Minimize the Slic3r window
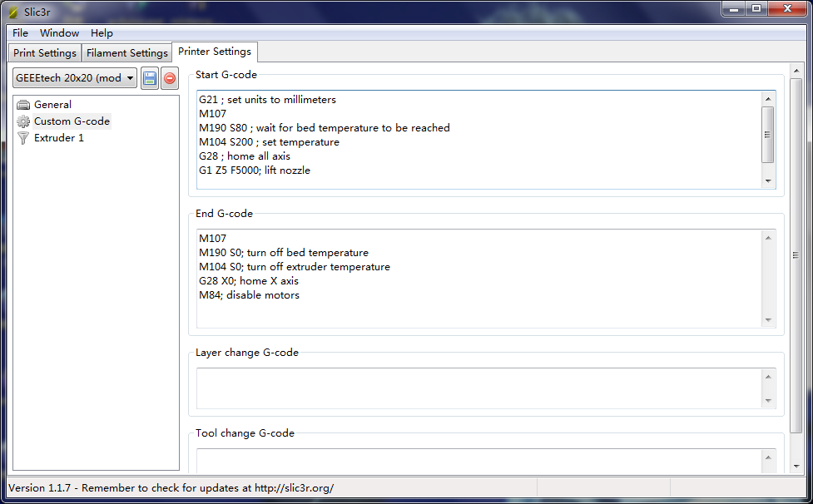Viewport: 813px width, 504px height. click(x=734, y=9)
